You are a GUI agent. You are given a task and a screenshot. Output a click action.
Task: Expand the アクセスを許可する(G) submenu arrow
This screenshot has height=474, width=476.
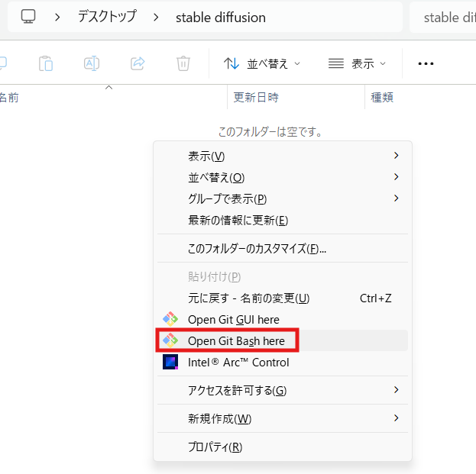pos(397,390)
